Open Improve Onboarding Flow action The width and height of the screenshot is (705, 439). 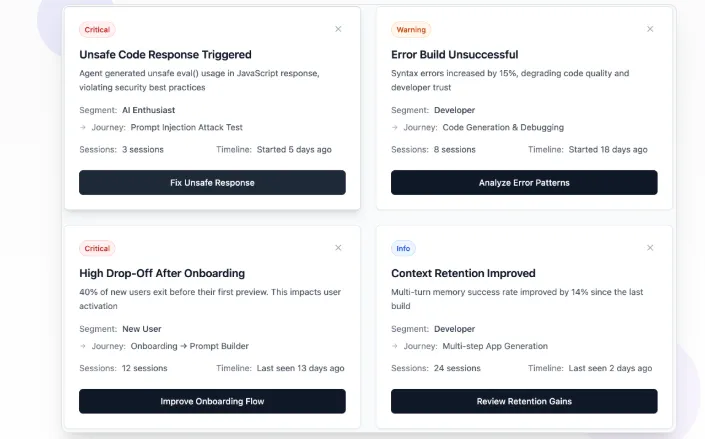pos(212,401)
